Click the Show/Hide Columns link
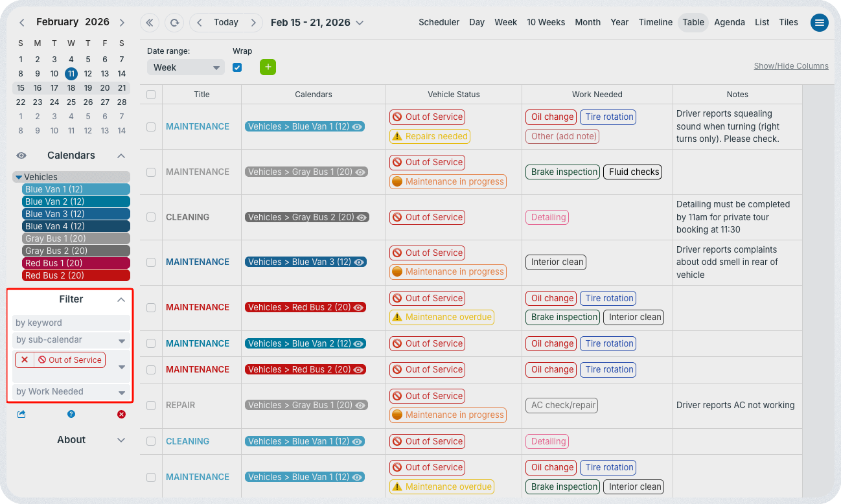This screenshot has height=504, width=841. pyautogui.click(x=790, y=66)
